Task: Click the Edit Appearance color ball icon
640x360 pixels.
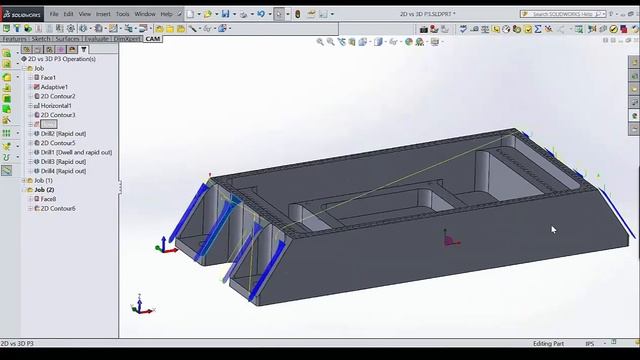Action: pos(409,42)
